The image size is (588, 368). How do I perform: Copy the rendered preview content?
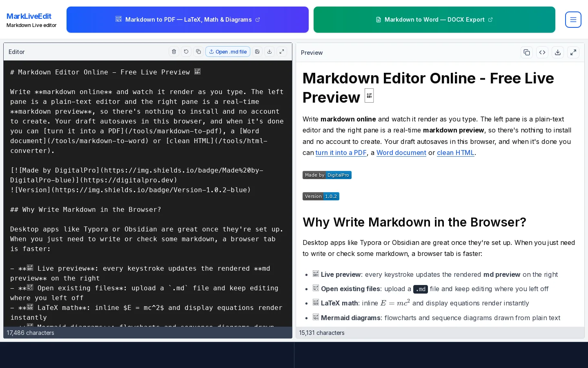(x=527, y=52)
